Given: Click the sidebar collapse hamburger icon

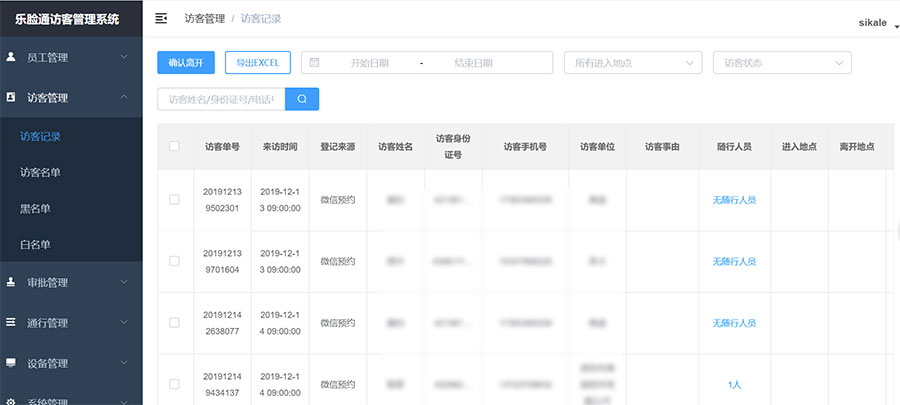Looking at the screenshot, I should click(x=162, y=19).
